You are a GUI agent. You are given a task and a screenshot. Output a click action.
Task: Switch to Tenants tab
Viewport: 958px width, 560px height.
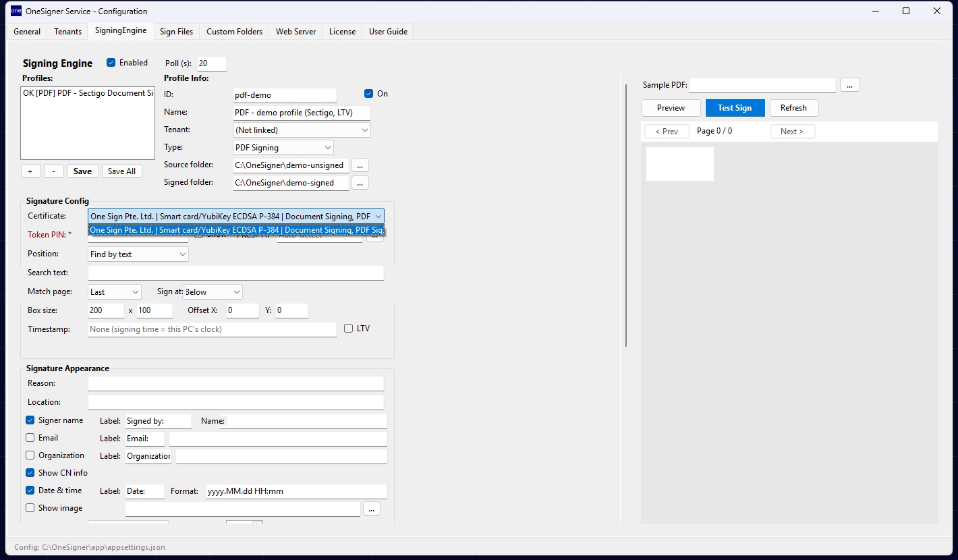tap(68, 32)
